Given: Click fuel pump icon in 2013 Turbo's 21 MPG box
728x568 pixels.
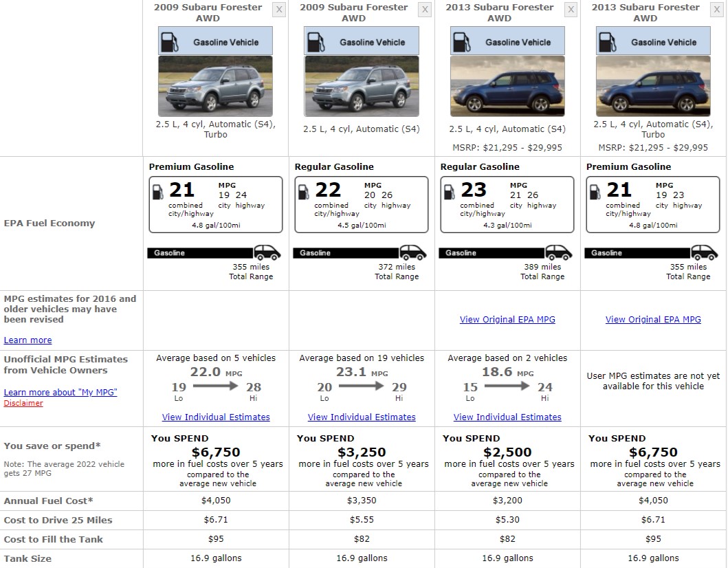Looking at the screenshot, I should click(595, 192).
